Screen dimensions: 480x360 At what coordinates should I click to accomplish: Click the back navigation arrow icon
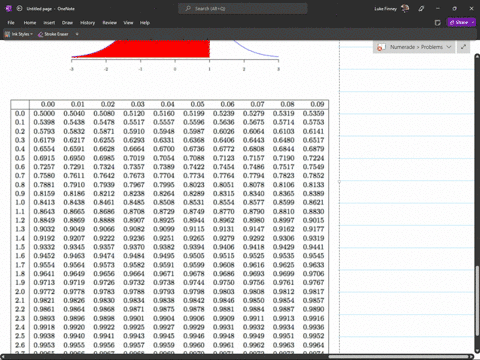click(x=19, y=9)
